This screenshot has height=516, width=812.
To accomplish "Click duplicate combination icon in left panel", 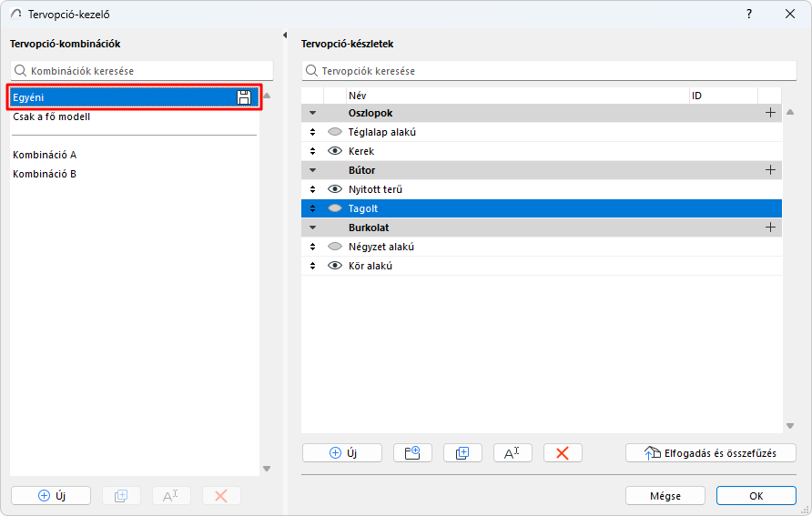I will click(121, 496).
